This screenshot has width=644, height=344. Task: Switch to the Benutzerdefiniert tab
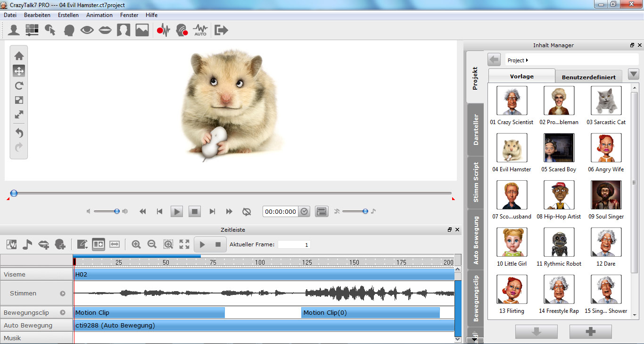click(x=588, y=77)
